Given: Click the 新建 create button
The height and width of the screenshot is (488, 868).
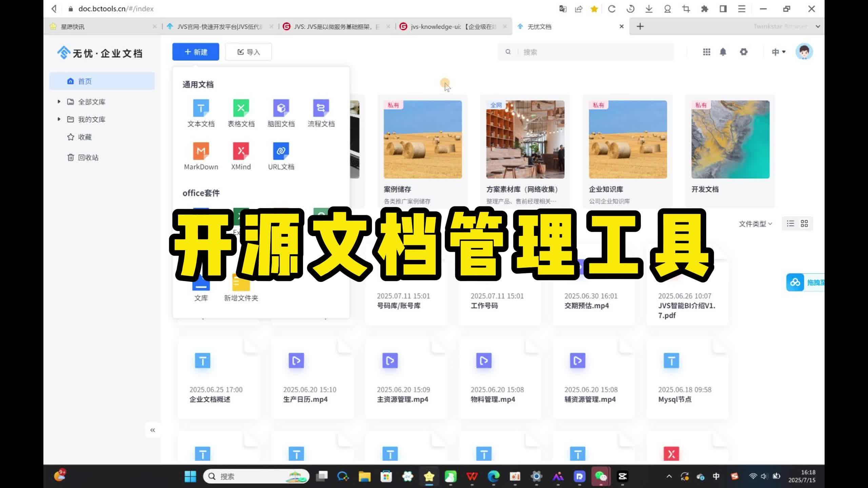Looking at the screenshot, I should 196,52.
